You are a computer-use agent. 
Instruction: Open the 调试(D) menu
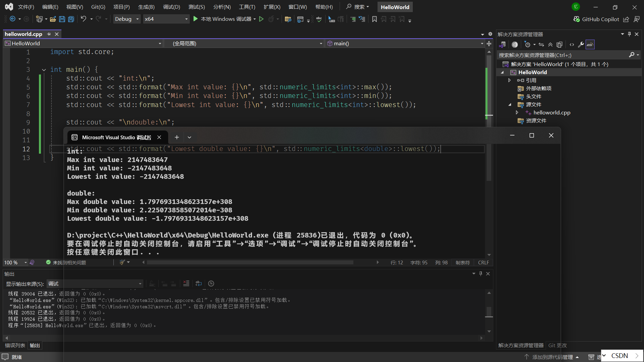tap(171, 7)
